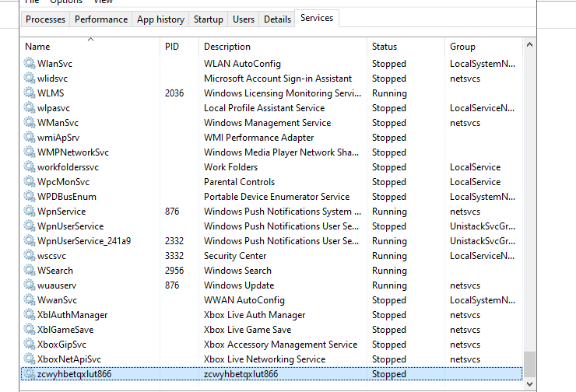Switch to the Processes tab
This screenshot has width=576, height=392.
[45, 19]
